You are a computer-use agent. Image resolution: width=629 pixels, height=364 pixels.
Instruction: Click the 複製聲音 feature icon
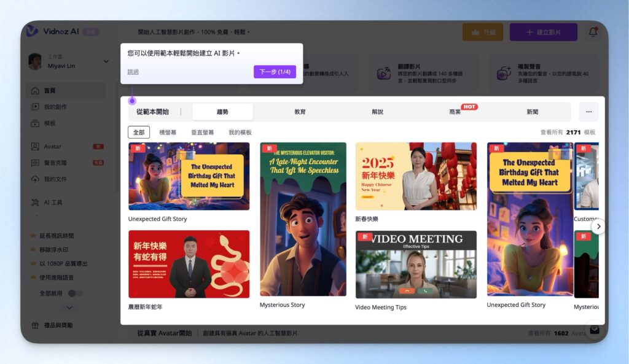click(x=504, y=73)
